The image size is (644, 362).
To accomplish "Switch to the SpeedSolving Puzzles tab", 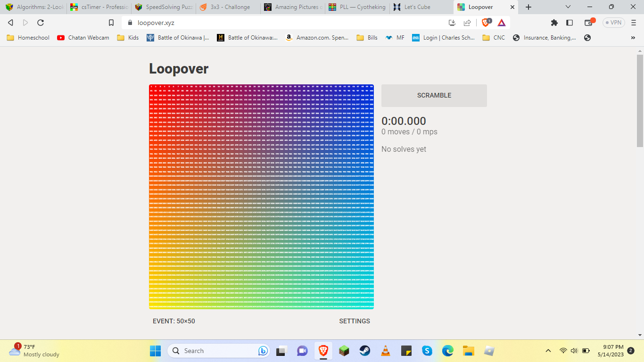I will (163, 7).
